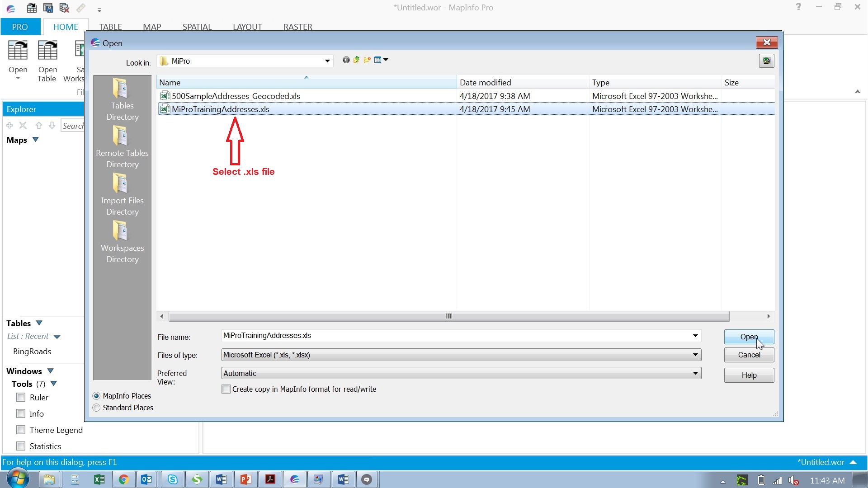Select 500SampleAddresses_Geocoded.xls file
The width and height of the screenshot is (868, 488).
click(x=236, y=96)
